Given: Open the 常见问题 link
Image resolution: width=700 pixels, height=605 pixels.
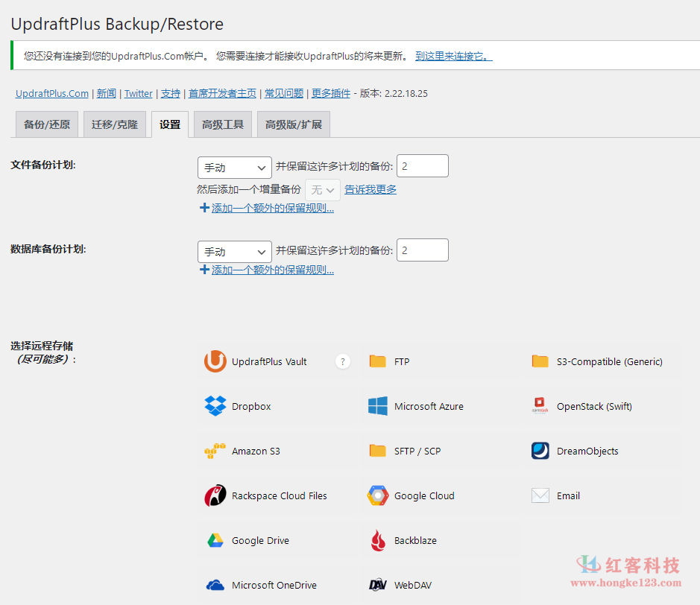Looking at the screenshot, I should (x=284, y=94).
